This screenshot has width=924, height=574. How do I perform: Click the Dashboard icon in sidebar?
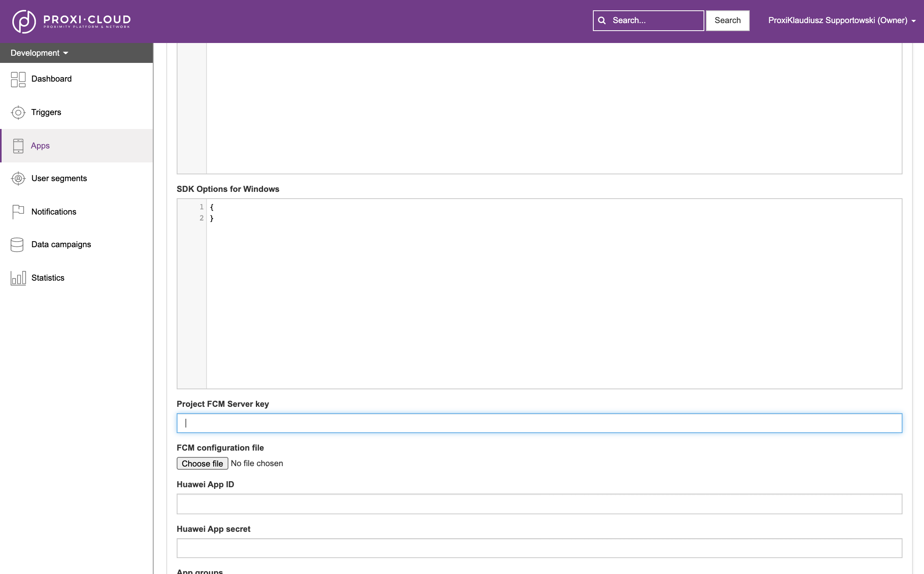18,79
